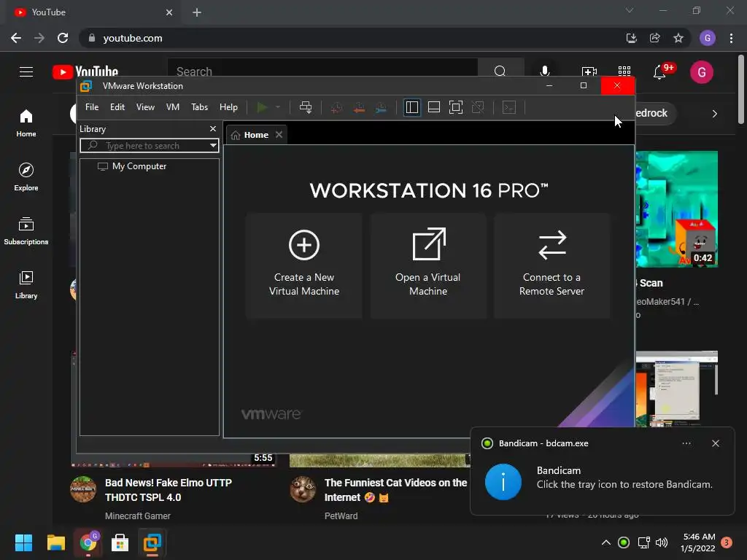Click the YouTube Create video icon

[x=589, y=72]
